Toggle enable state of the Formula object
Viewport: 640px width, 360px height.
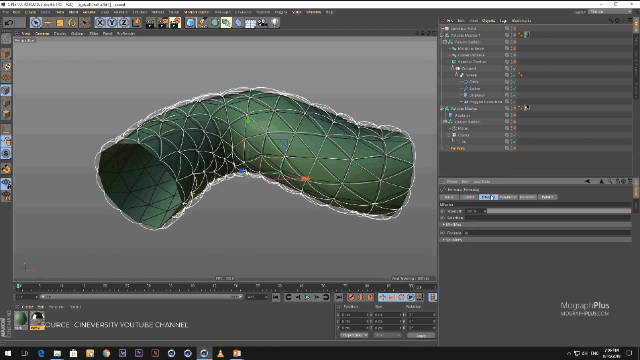514,148
